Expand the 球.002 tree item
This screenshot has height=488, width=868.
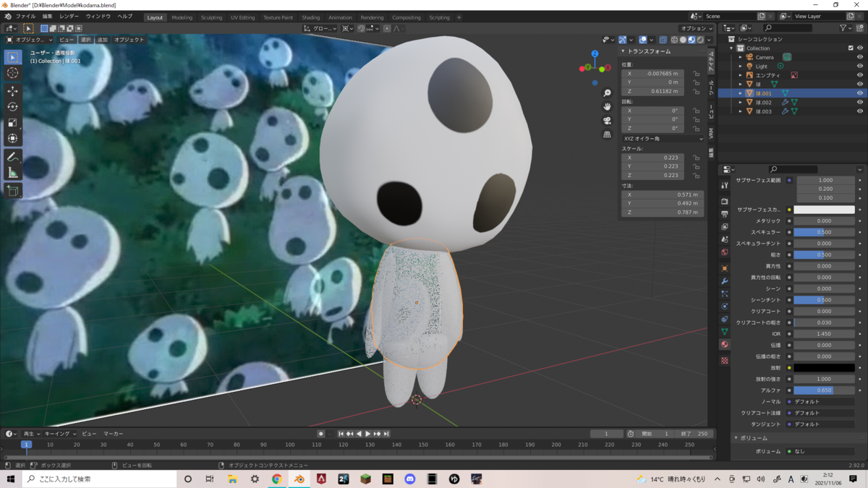coord(741,102)
